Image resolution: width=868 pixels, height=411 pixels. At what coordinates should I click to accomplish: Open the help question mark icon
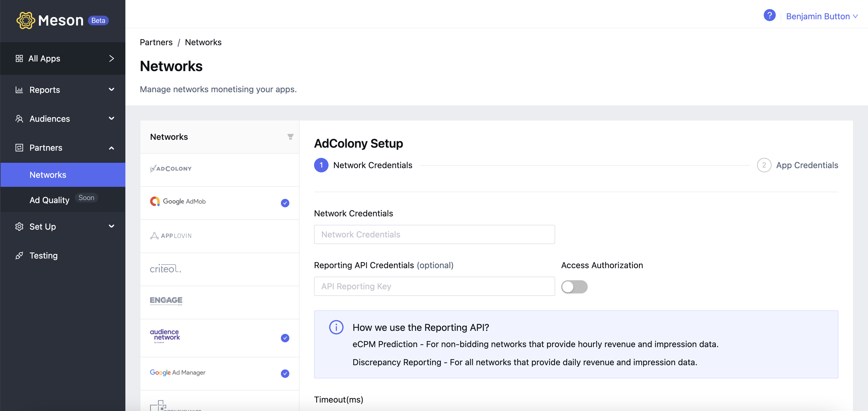[x=769, y=15]
